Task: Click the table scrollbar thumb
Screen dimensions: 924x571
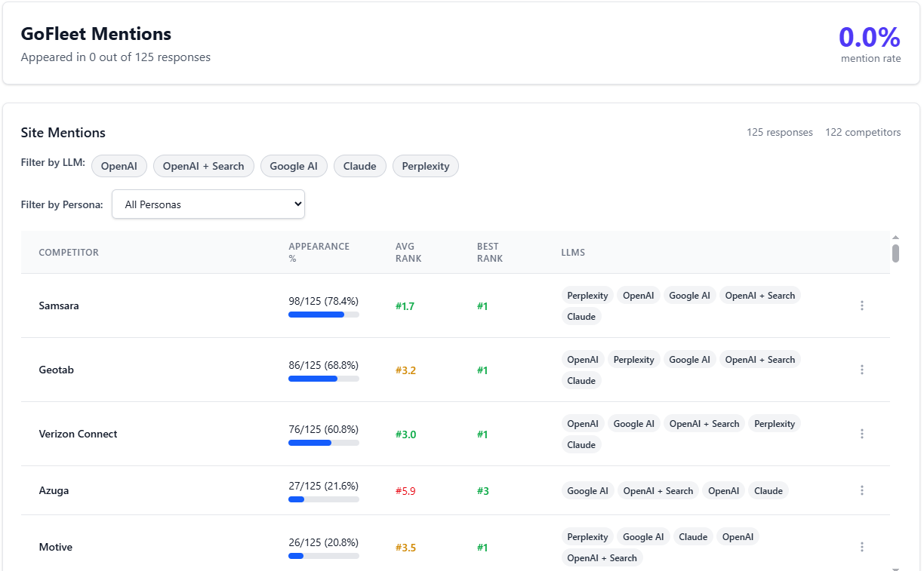Action: (895, 253)
